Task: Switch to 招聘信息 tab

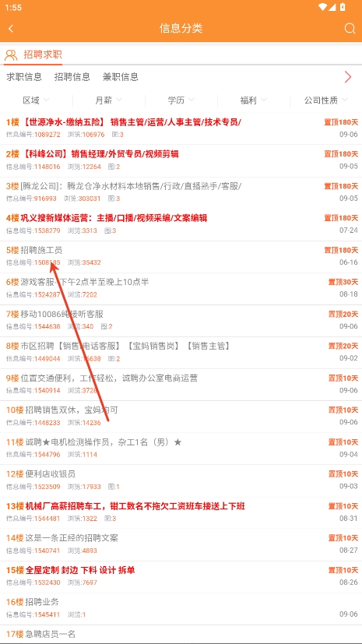Action: [x=72, y=77]
